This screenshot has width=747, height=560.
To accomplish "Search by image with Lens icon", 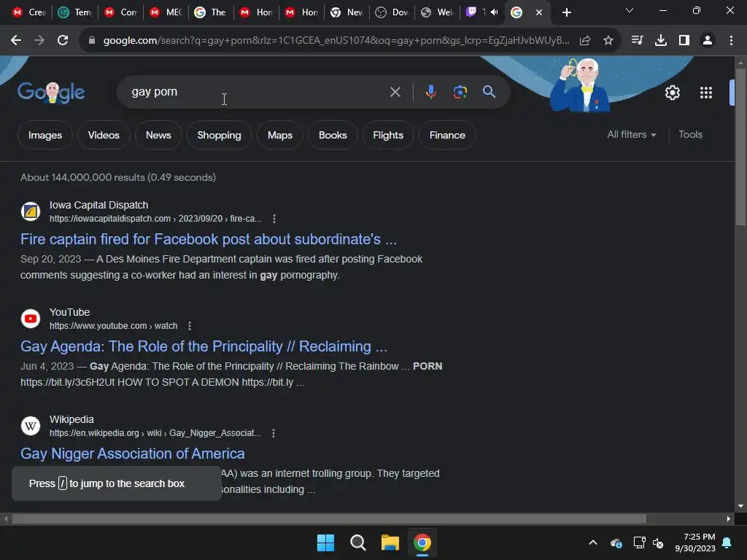I will click(x=460, y=92).
